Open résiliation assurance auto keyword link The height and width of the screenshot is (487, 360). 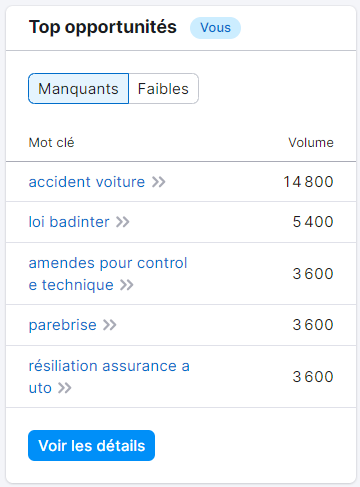(109, 377)
